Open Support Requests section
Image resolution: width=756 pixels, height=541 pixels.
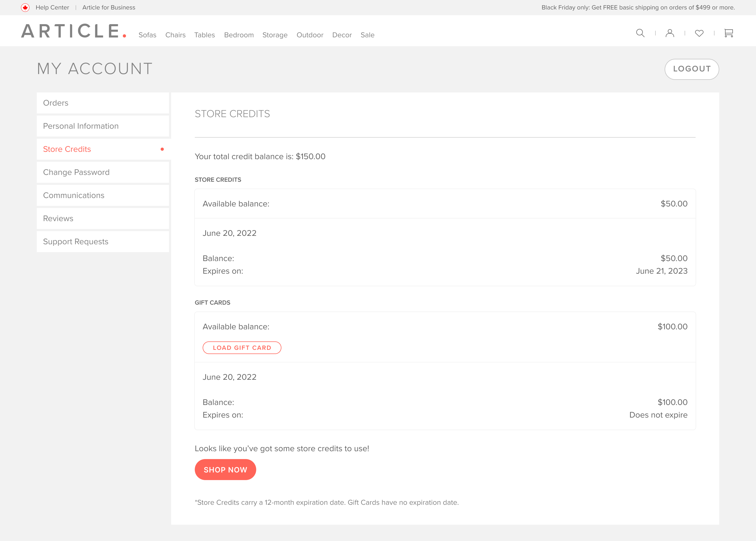point(103,242)
